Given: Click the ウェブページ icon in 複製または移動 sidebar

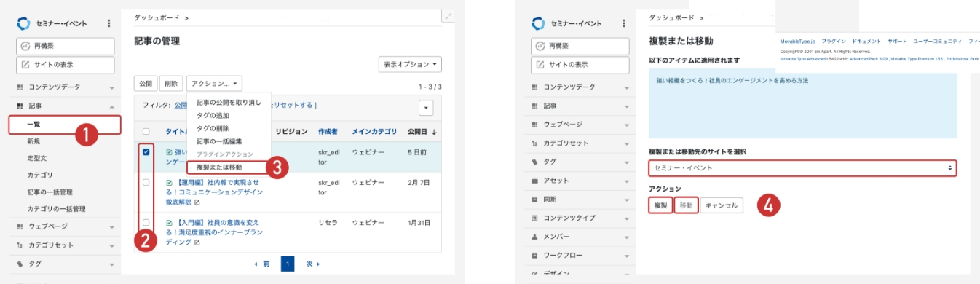Looking at the screenshot, I should pos(535,124).
